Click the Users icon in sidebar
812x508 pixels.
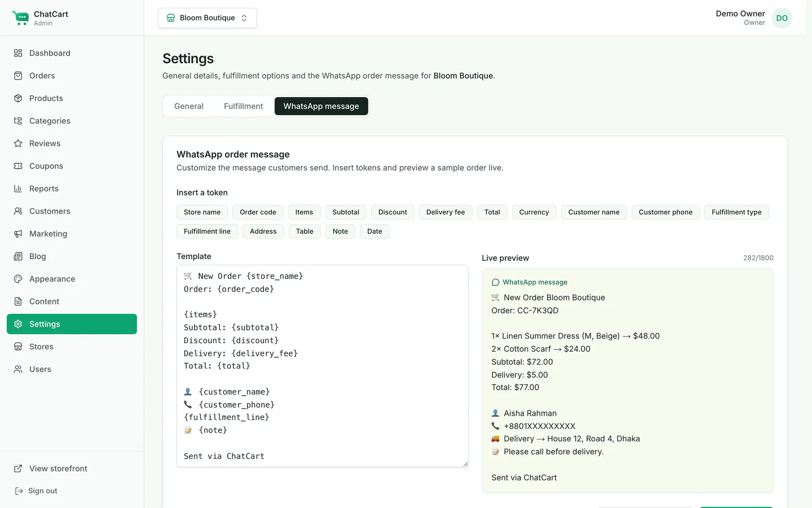pos(18,369)
